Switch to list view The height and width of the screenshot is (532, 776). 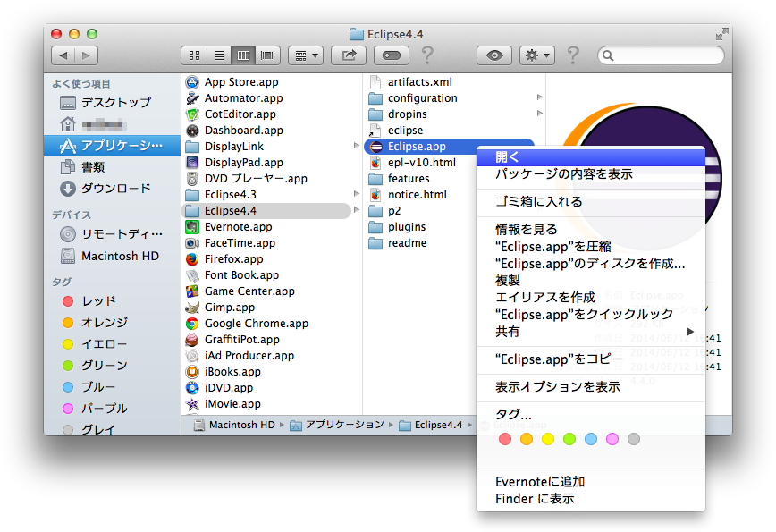[219, 55]
